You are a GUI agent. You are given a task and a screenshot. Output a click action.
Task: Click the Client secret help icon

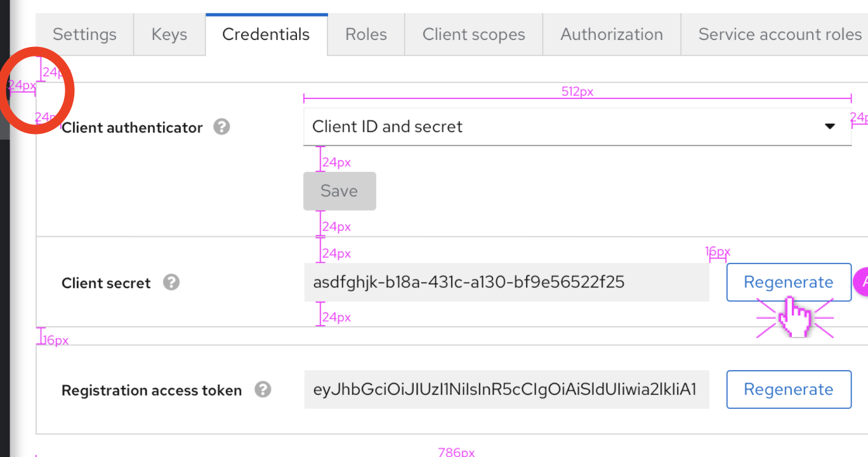(x=171, y=282)
